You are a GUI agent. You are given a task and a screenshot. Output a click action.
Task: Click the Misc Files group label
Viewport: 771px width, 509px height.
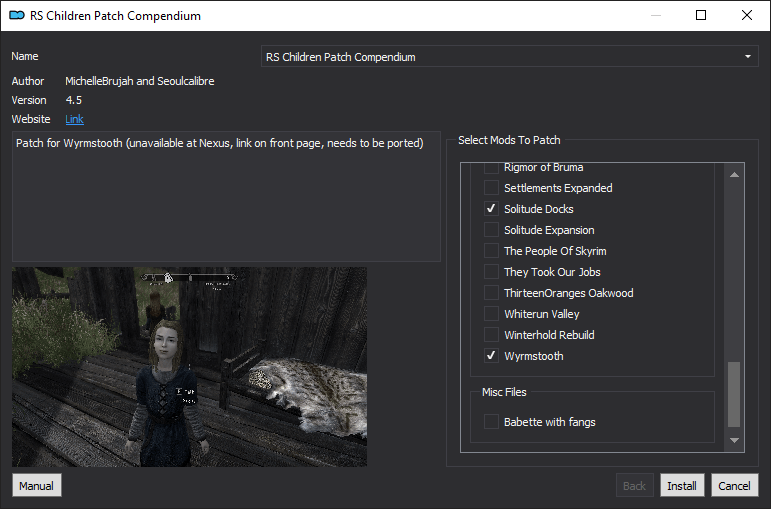504,392
